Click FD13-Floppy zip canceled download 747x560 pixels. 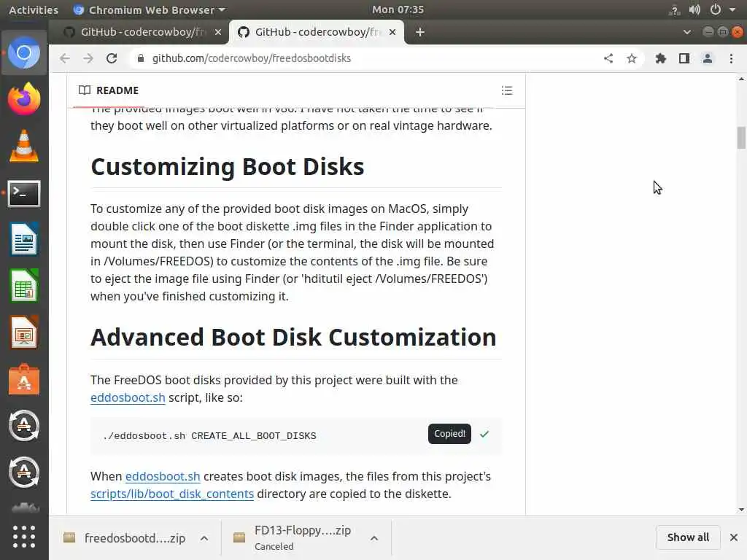coord(293,538)
